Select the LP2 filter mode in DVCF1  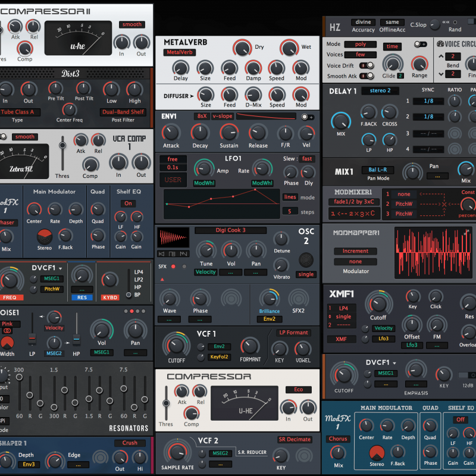(138, 279)
